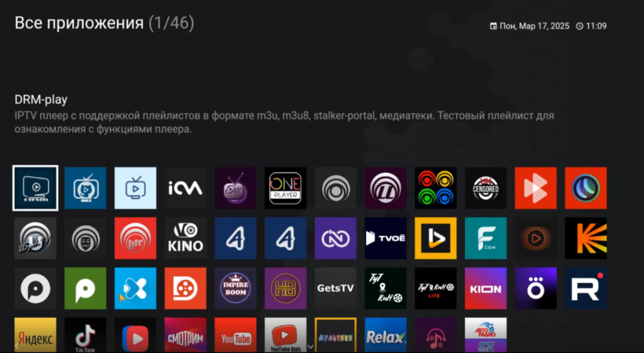
Task: Open the green P speech-bubble app
Action: [x=86, y=288]
